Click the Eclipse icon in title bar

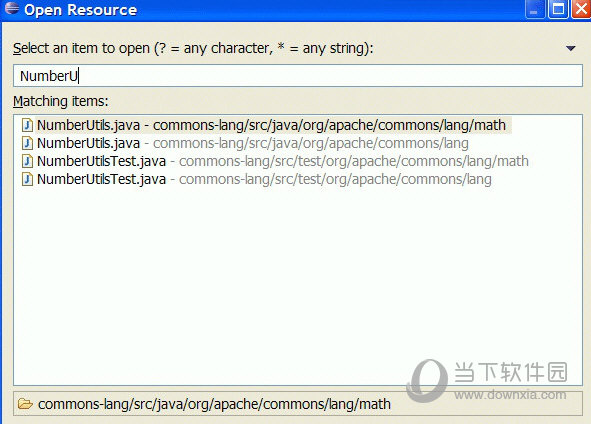pos(12,8)
